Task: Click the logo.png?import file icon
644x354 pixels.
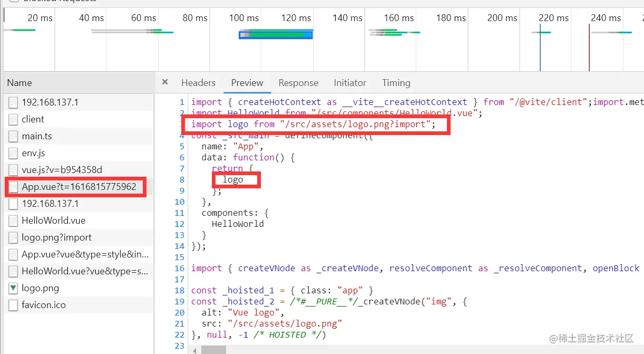Action: coord(13,237)
